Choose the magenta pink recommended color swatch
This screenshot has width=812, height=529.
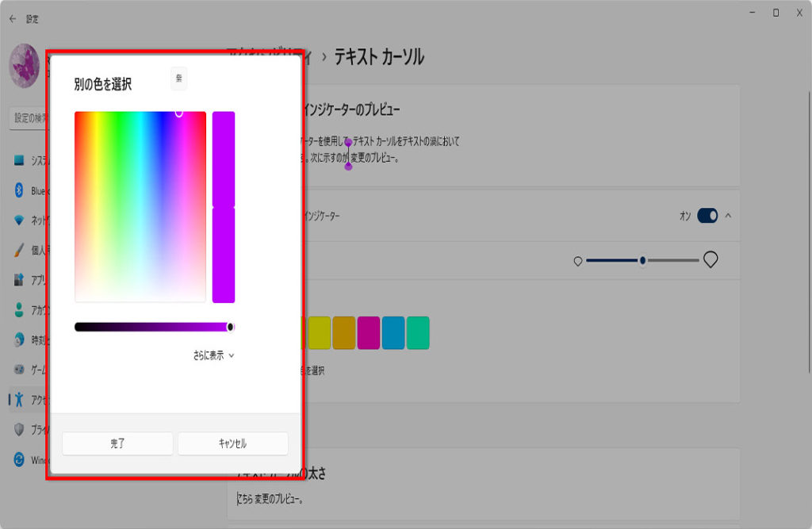tap(369, 333)
